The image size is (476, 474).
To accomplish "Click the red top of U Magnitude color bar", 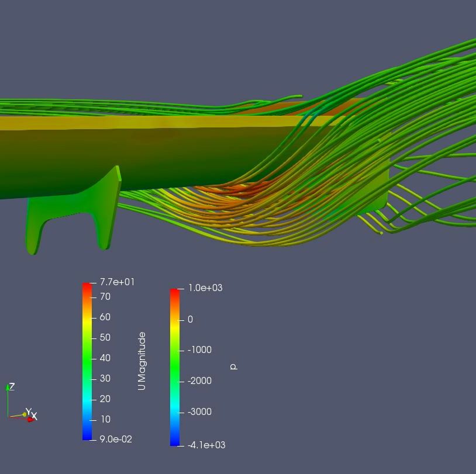I will 87,286.
